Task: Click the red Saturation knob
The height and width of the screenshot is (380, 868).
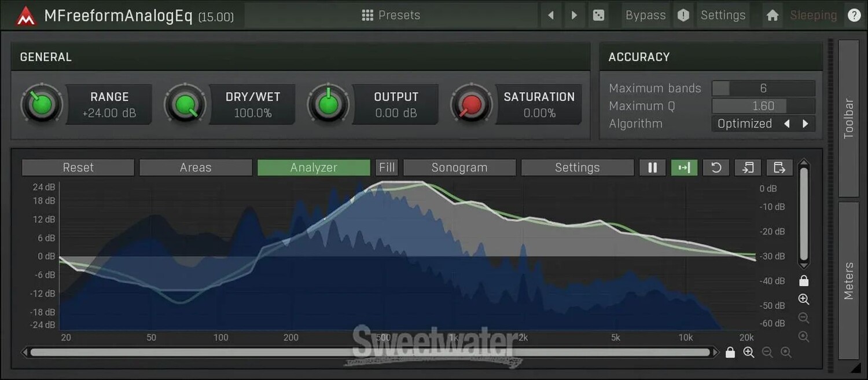Action: pyautogui.click(x=472, y=105)
